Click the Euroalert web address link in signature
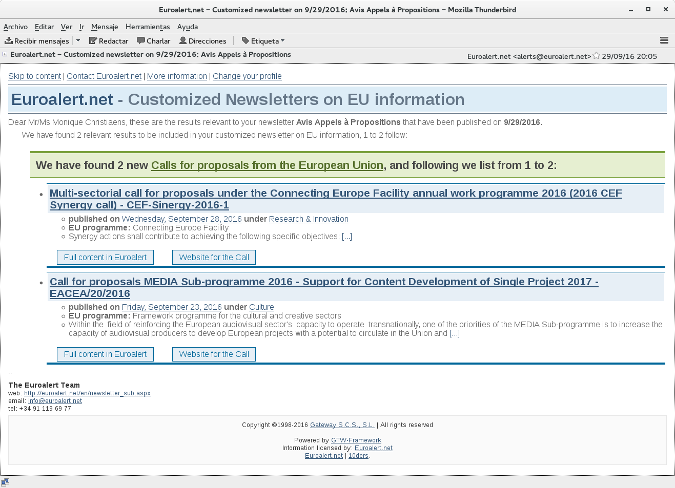Image resolution: width=675 pixels, height=488 pixels. click(87, 393)
